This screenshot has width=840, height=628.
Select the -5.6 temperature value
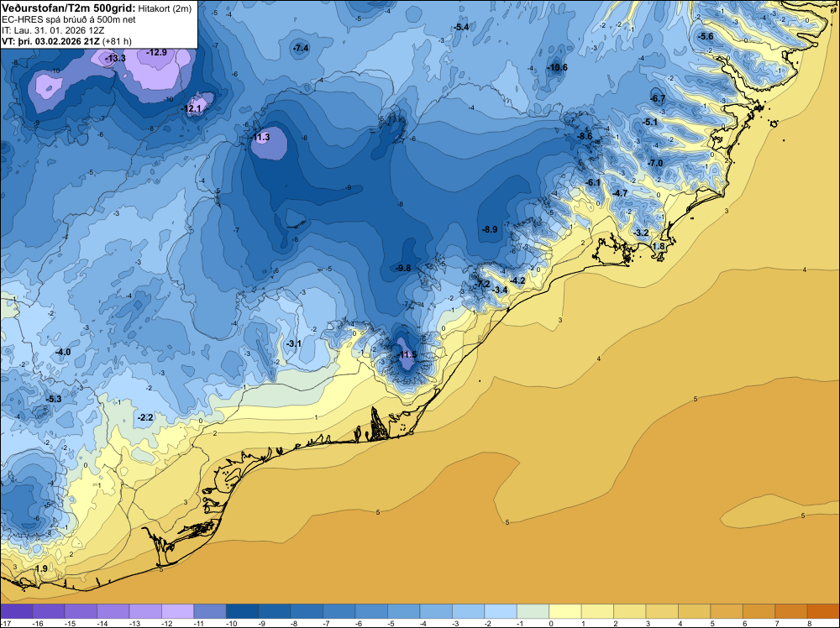(x=706, y=36)
